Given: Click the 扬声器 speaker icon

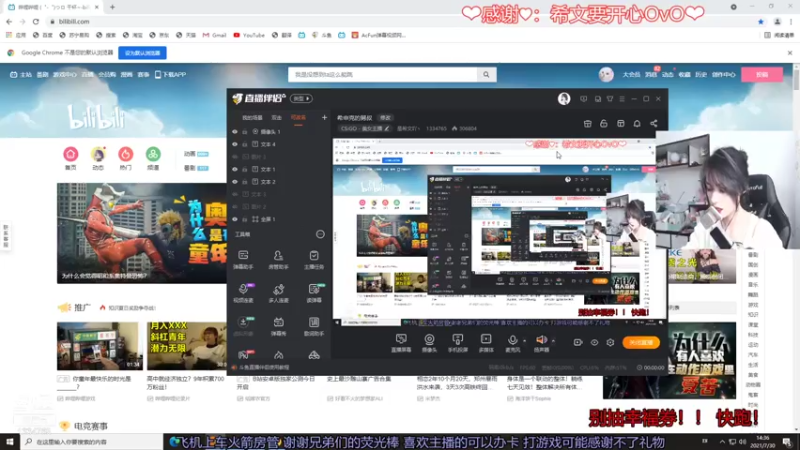Looking at the screenshot, I should coord(541,340).
